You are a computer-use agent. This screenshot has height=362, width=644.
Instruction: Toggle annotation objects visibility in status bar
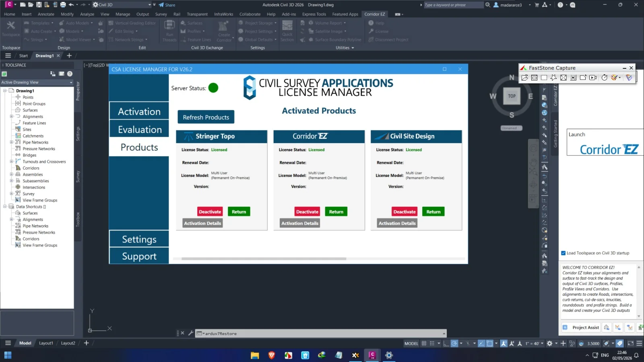[504, 343]
